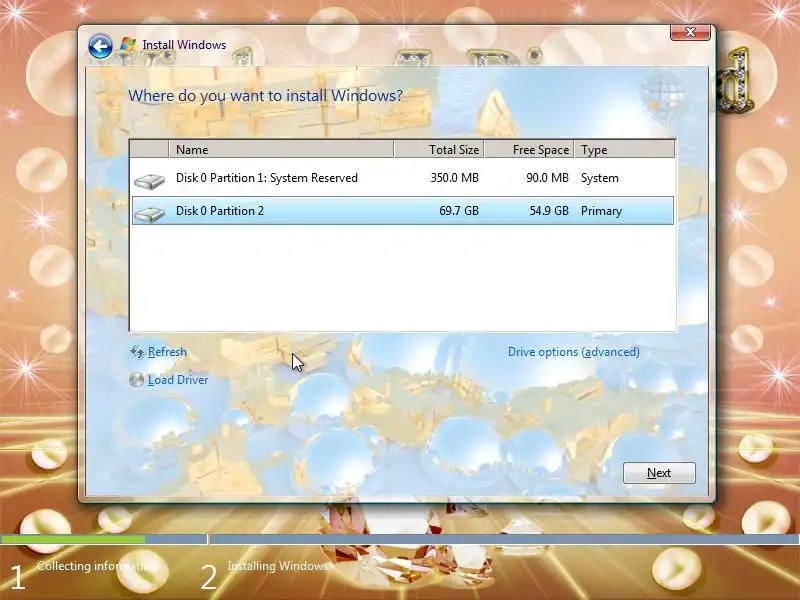Proceed with the Next button
800x600 pixels.
click(x=659, y=473)
